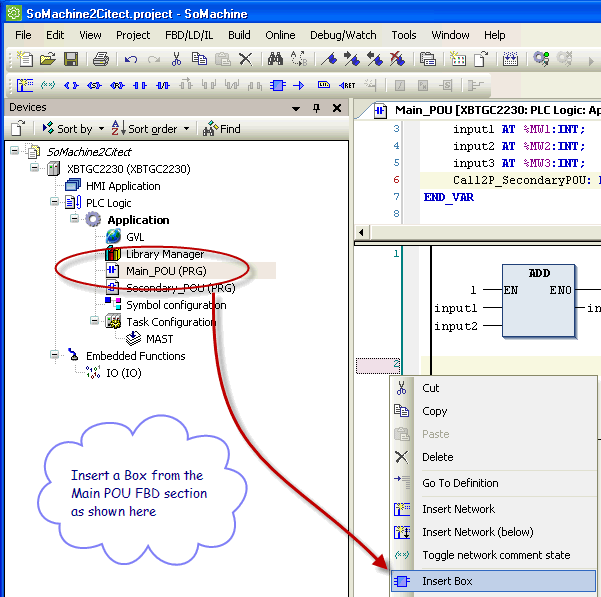Screen dimensions: 601x597
Task: Click the new object icon in Devices toolbar
Action: click(18, 128)
